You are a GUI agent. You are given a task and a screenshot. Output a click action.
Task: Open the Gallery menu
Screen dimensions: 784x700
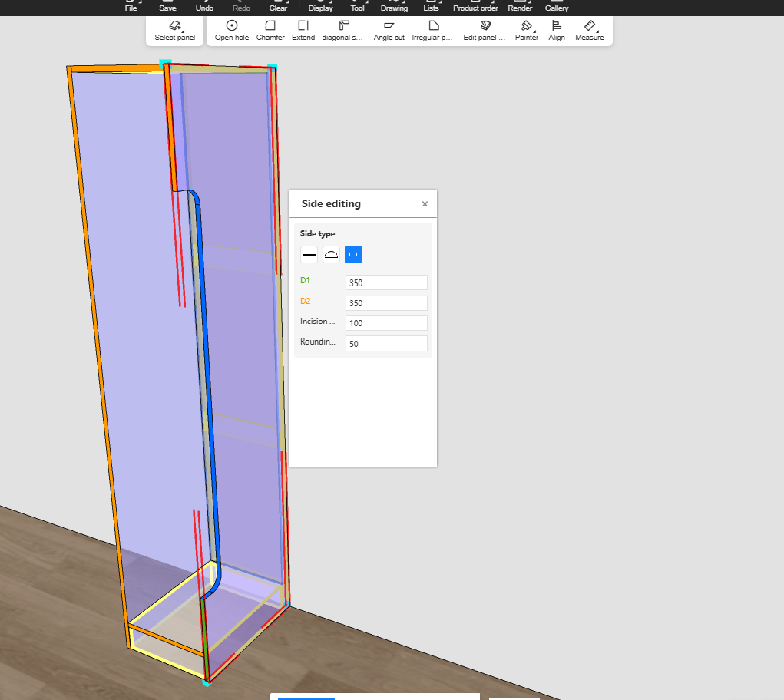[557, 7]
